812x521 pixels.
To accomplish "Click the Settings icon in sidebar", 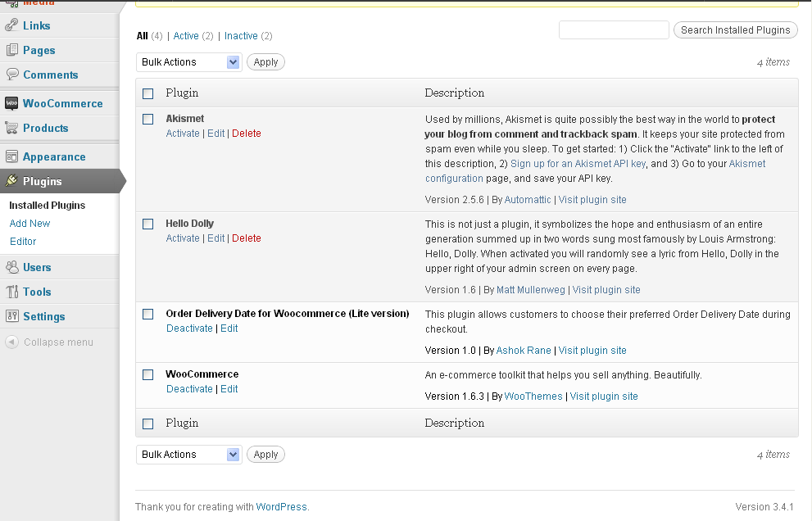I will [x=11, y=316].
